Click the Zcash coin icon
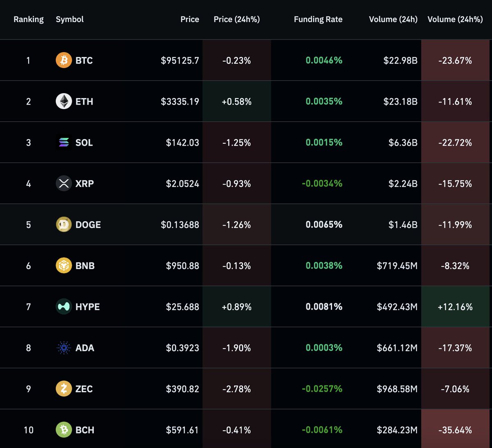The image size is (492, 448). (64, 389)
